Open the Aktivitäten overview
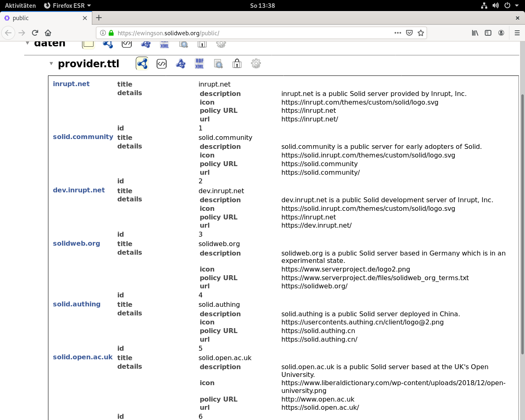This screenshot has height=420, width=525. click(x=21, y=5)
